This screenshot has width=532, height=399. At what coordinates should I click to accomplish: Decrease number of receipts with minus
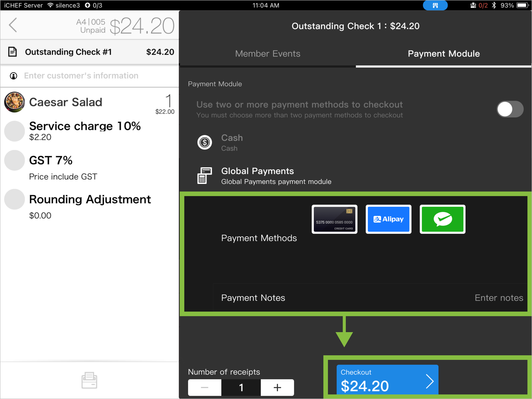(x=204, y=387)
